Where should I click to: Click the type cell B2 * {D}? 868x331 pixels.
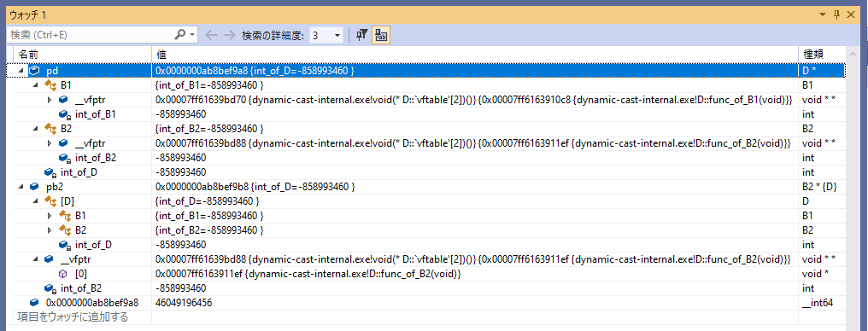pos(818,187)
